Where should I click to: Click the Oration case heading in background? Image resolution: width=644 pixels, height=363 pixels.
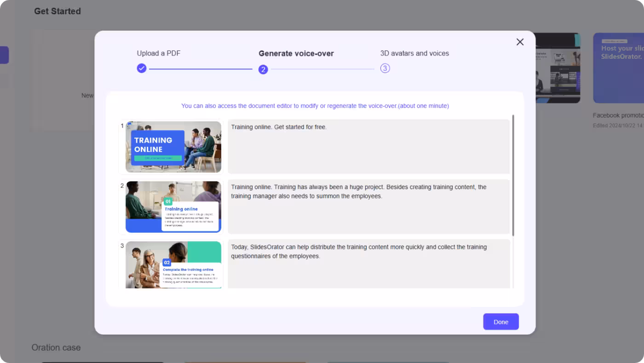[56, 347]
